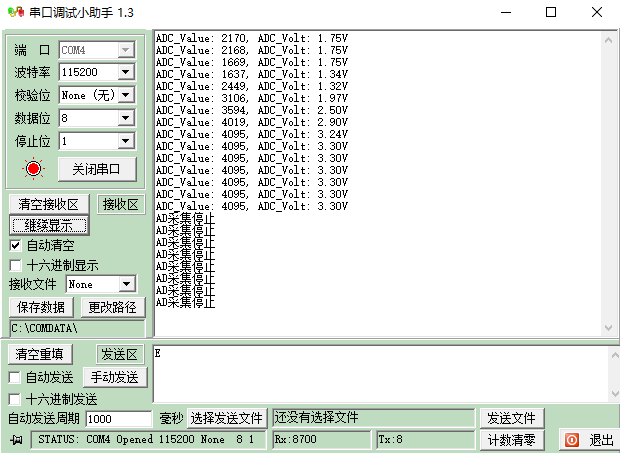
Task: Enable the 十六进制发送 checkbox
Action: click(14, 399)
